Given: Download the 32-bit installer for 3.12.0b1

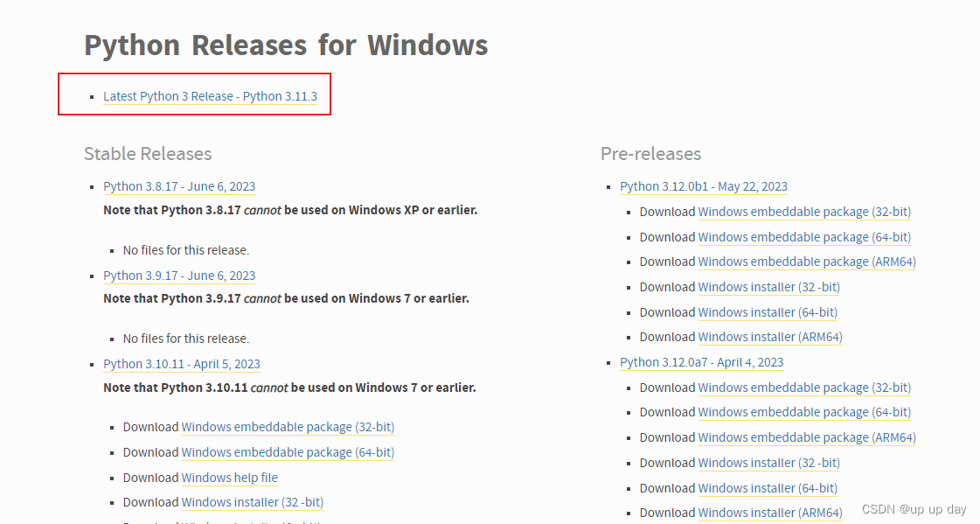Looking at the screenshot, I should pos(768,287).
